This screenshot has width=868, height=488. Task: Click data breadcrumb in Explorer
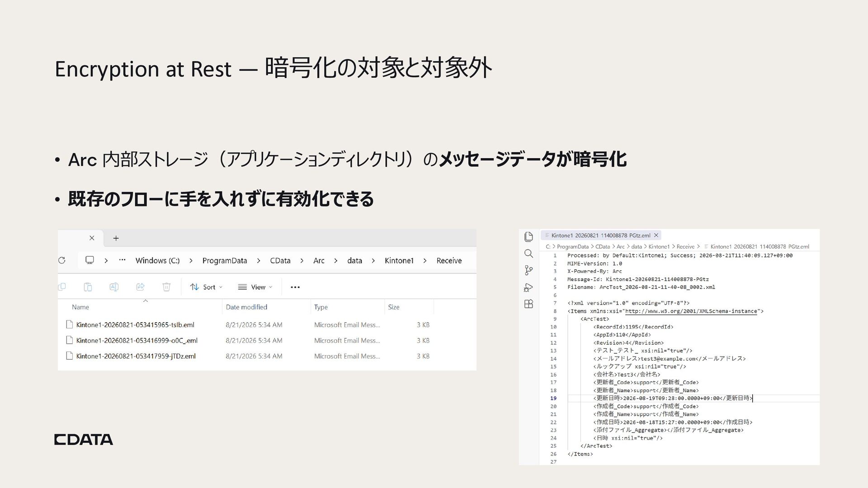354,261
